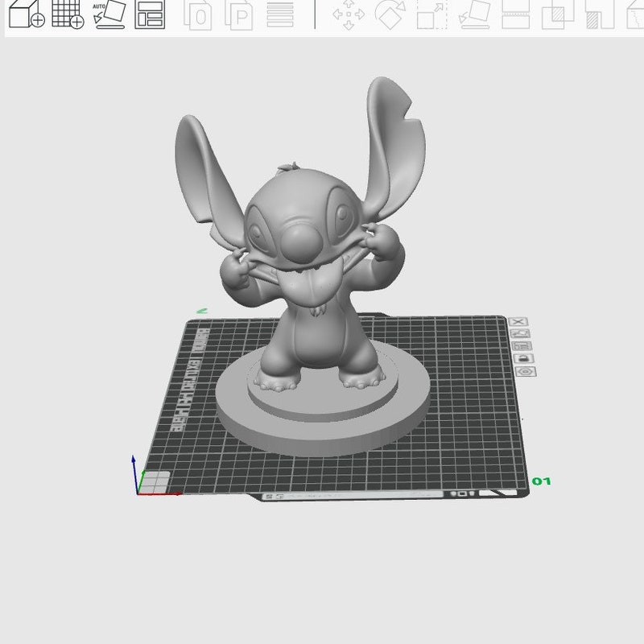
Task: Select the green plate number 01 label
Action: pos(541,481)
